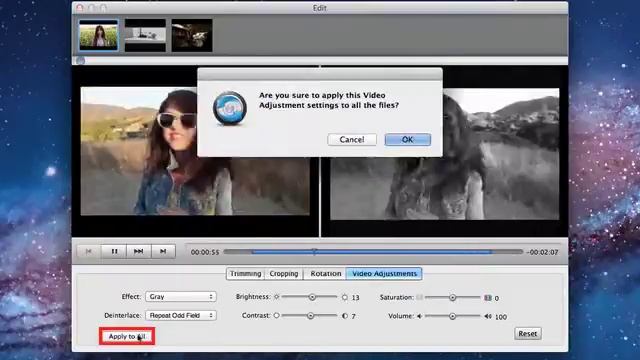Switch to the Trimming tab

[245, 273]
